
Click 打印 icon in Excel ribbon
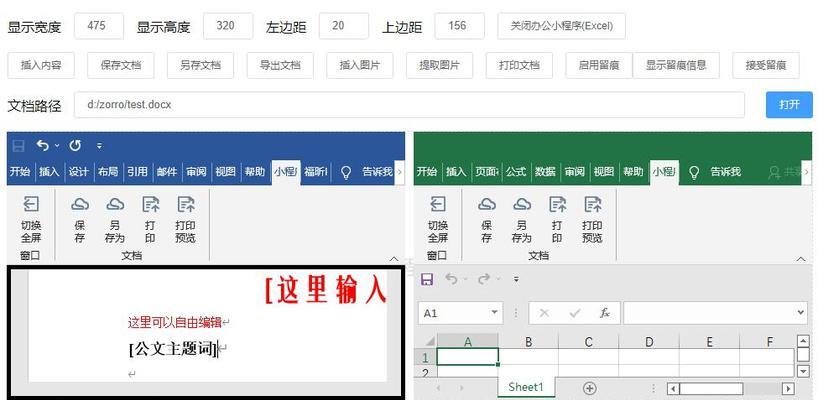[x=557, y=204]
